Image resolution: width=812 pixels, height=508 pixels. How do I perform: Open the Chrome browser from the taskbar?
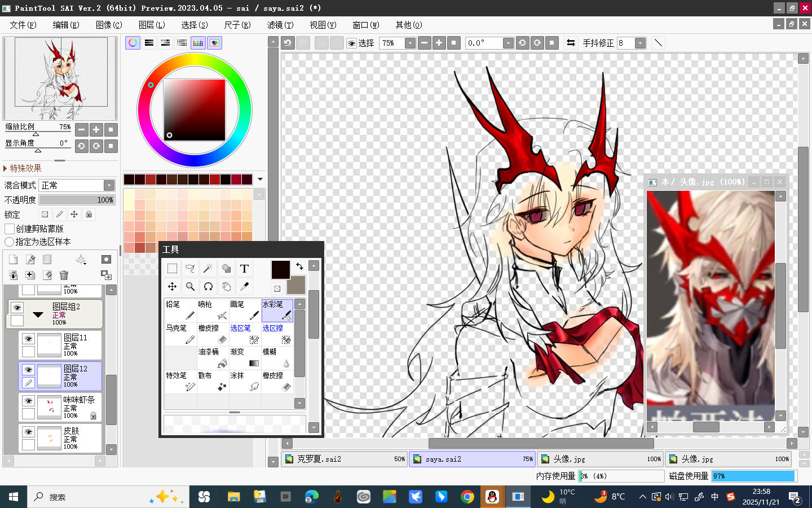(467, 497)
